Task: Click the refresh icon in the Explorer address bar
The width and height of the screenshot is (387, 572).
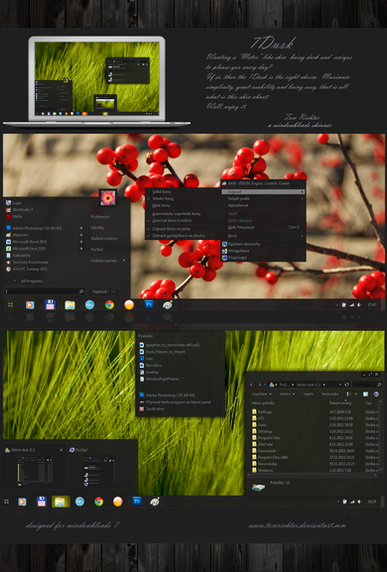Action: coord(347,384)
